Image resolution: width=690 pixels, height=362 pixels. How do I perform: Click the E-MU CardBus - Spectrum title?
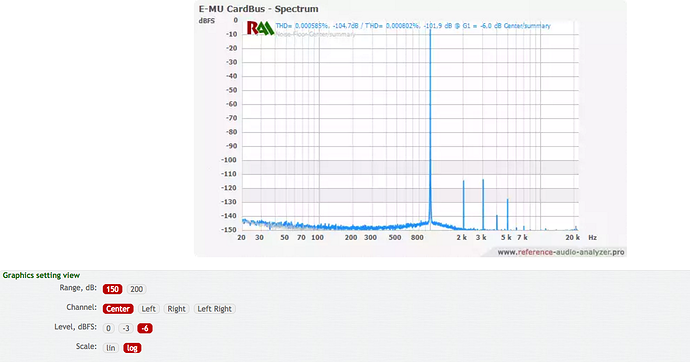(x=258, y=9)
